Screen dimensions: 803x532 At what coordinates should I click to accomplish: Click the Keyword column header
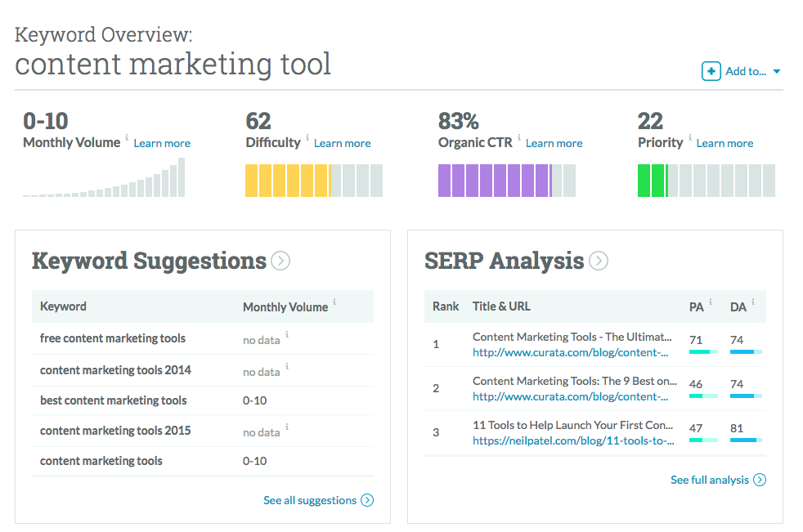point(63,306)
